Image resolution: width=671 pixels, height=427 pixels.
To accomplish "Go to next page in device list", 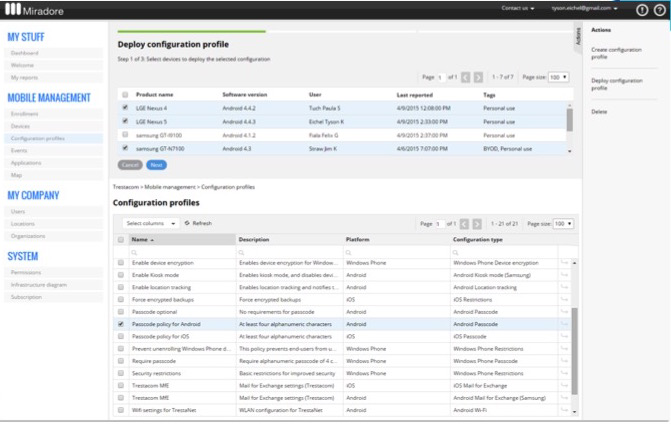I will pyautogui.click(x=478, y=77).
